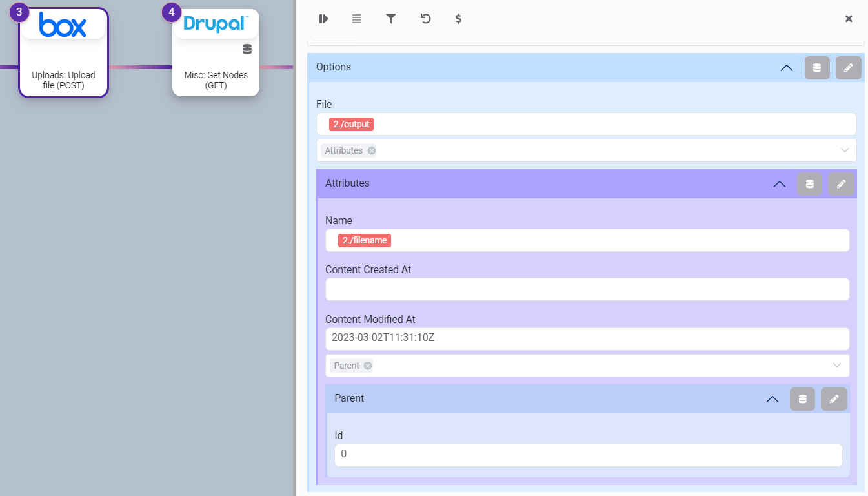868x496 pixels.
Task: Click the 2./filename variable tag
Action: click(x=365, y=240)
